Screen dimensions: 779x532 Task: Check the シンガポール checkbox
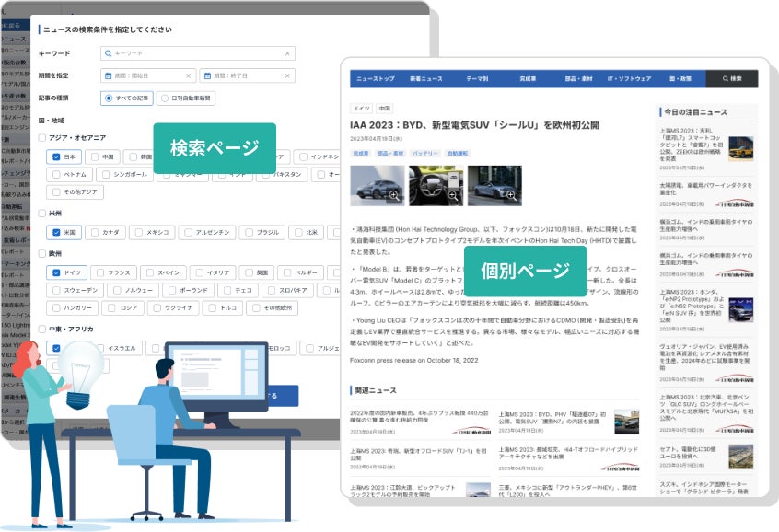[x=105, y=174]
